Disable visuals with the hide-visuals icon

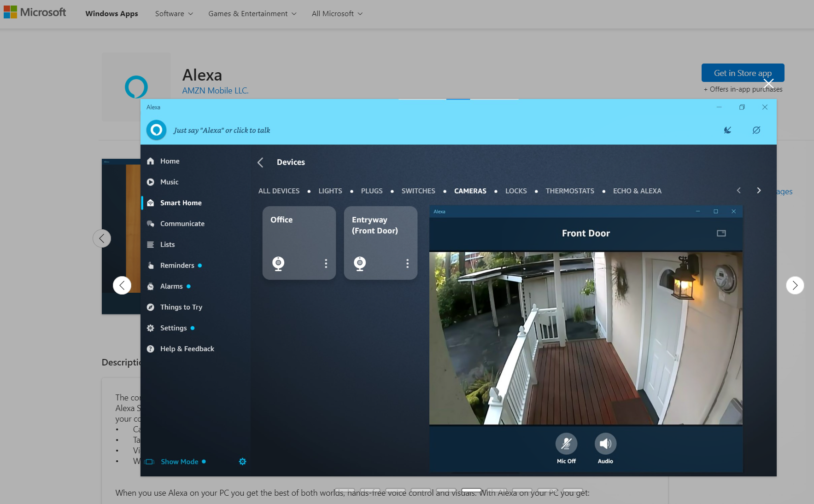coord(756,130)
